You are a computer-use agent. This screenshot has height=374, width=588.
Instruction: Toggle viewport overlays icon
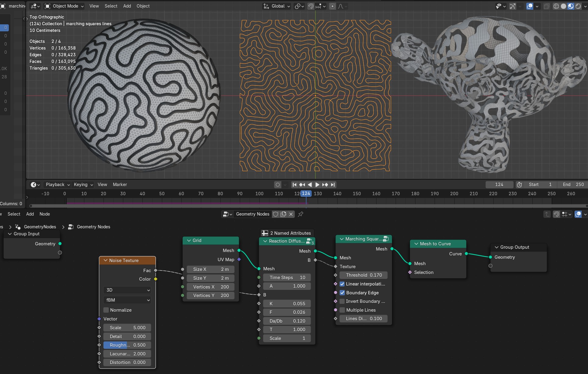(530, 6)
